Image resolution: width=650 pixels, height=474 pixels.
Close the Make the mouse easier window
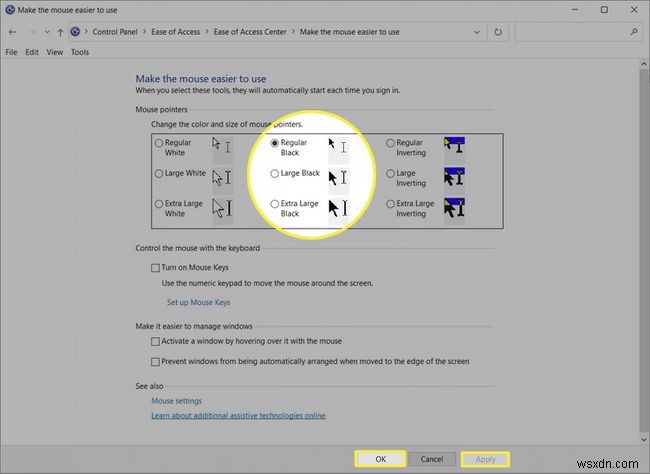[634, 10]
